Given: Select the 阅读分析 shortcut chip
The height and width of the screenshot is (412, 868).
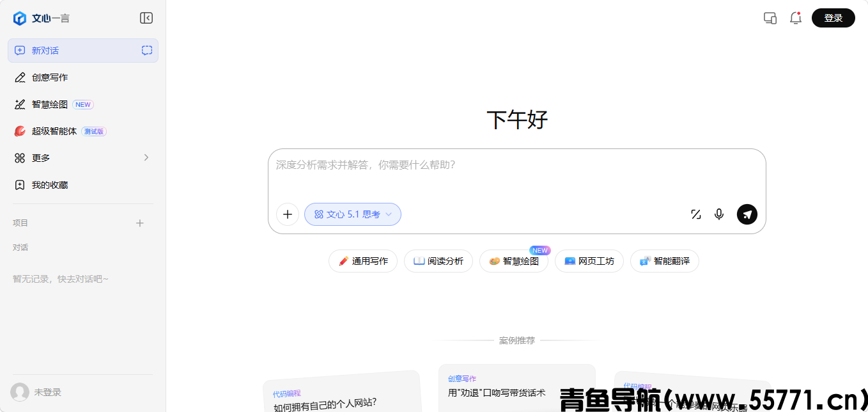Looking at the screenshot, I should tap(438, 261).
